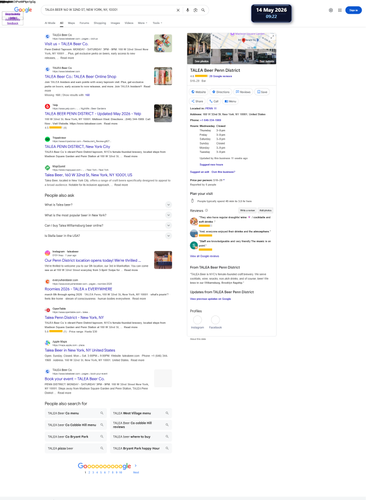This screenshot has height=500, width=370.
Task: Click the MapQuest favicon icon
Action: click(47, 167)
